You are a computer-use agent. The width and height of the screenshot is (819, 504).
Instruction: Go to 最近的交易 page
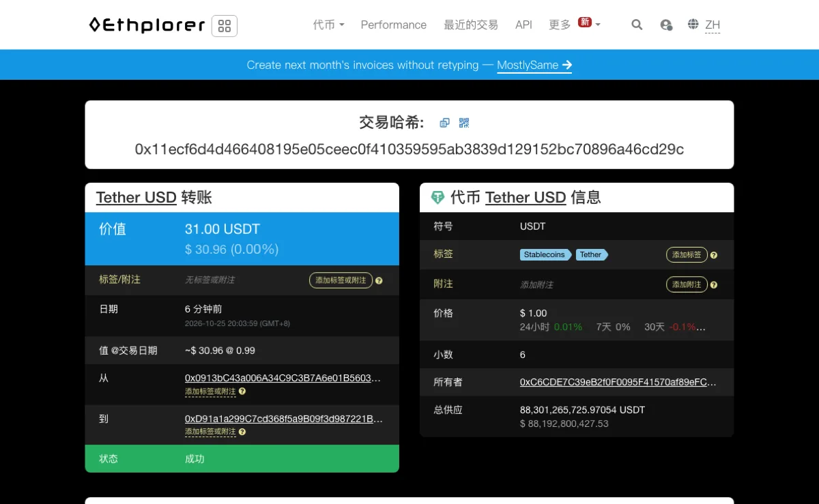click(471, 25)
